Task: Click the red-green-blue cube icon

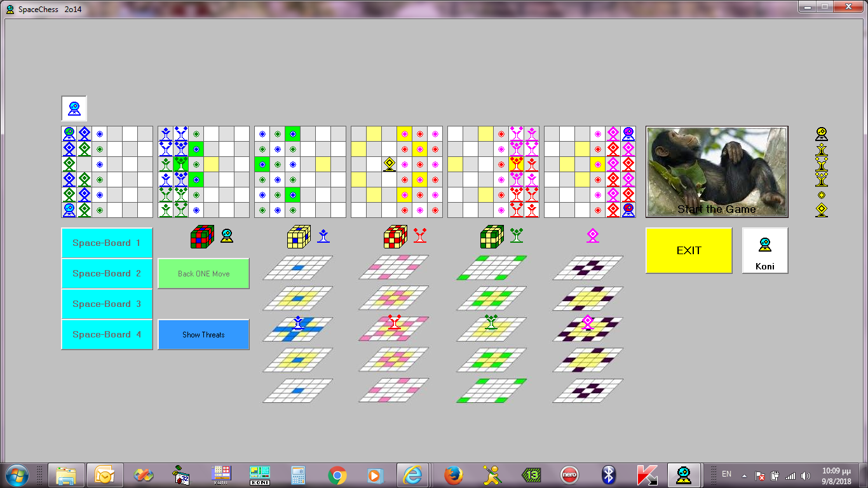Action: [202, 237]
